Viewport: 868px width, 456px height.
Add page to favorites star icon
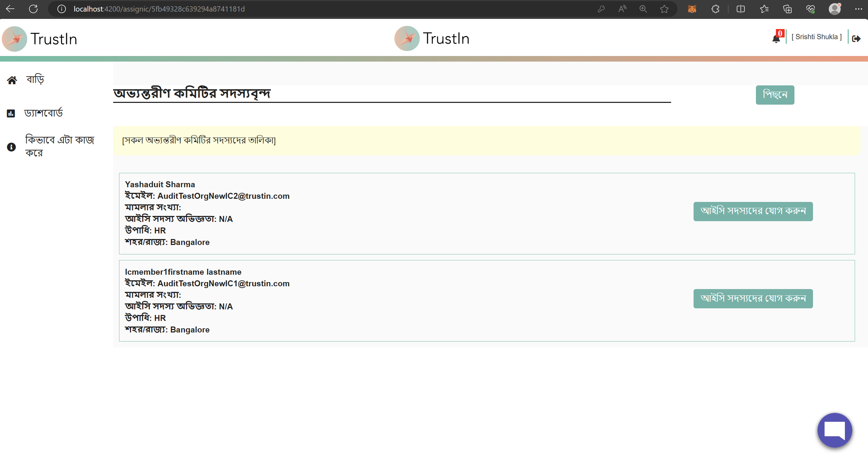664,9
